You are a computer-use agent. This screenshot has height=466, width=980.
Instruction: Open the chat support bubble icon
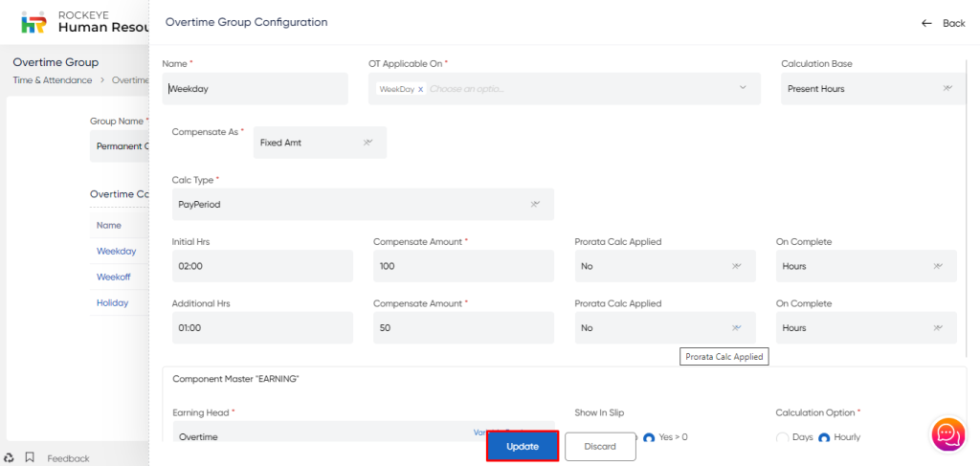[947, 433]
